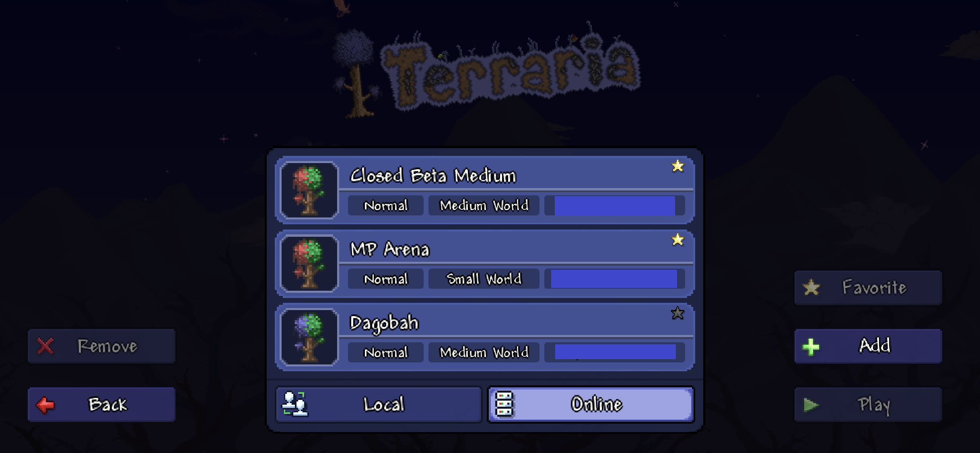980x453 pixels.
Task: Click the blue bar in Dagobah row
Action: pos(615,352)
